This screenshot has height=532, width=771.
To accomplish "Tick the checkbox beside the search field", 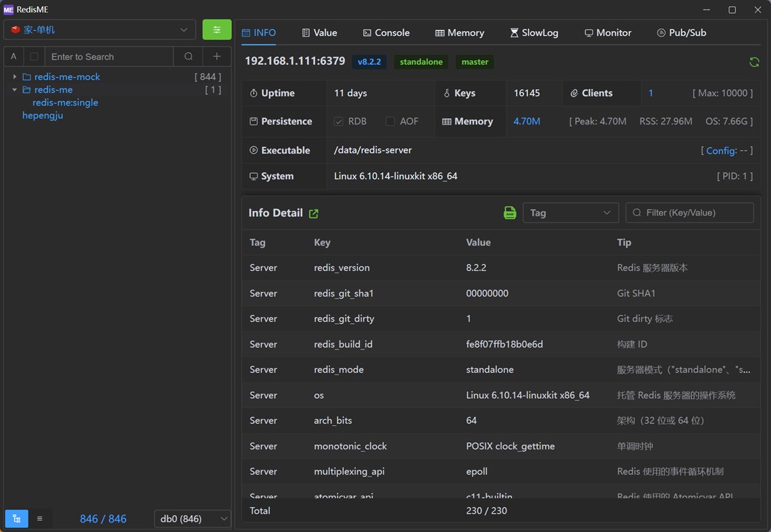I will click(34, 57).
